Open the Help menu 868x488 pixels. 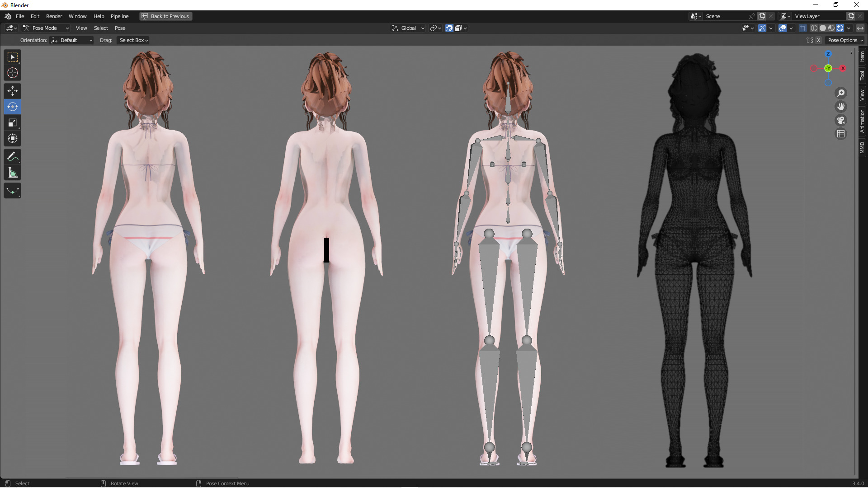click(x=99, y=16)
